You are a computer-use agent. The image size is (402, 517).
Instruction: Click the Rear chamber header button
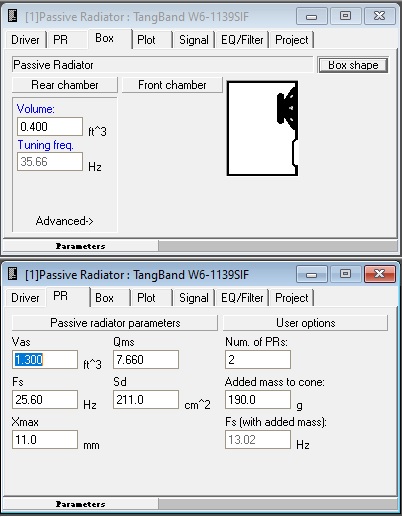pyautogui.click(x=65, y=85)
